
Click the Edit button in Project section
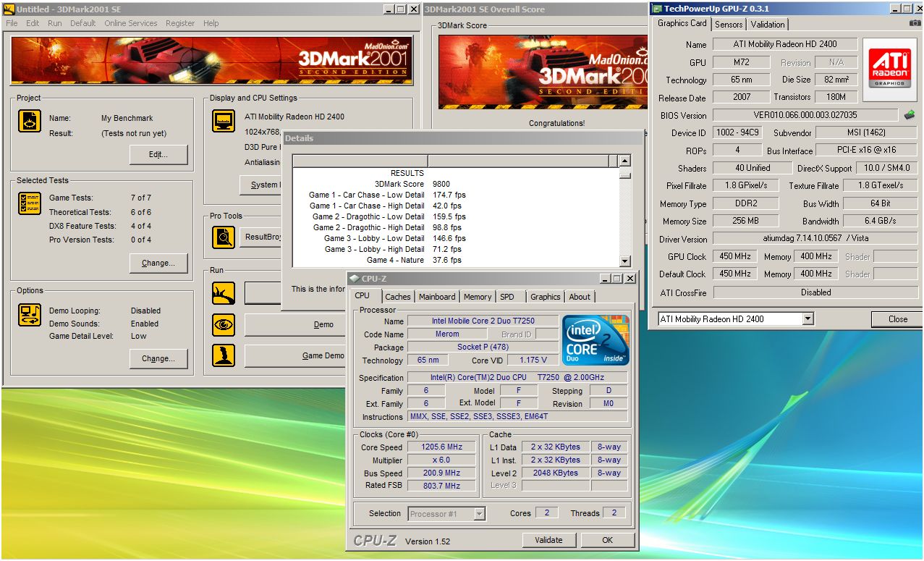(158, 154)
